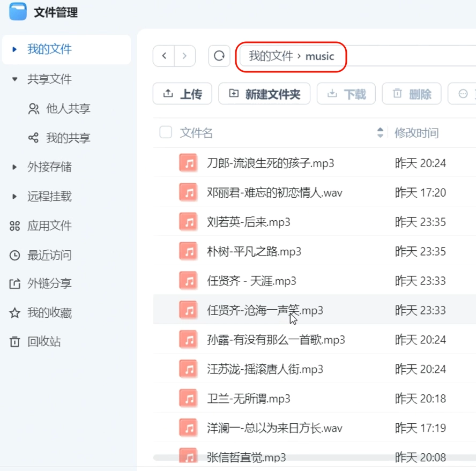Go to 外链分享 menu entry
Screen dimensions: 476x471
pos(49,284)
